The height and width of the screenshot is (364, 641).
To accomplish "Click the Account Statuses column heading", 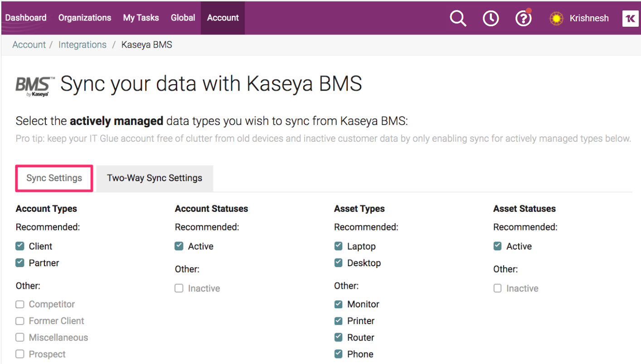I will [x=212, y=209].
